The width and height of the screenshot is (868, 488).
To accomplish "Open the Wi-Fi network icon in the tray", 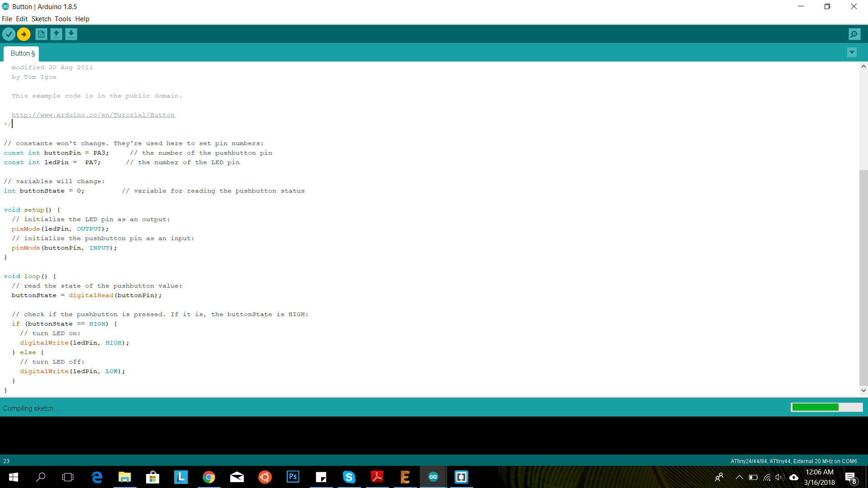I will coord(767,477).
